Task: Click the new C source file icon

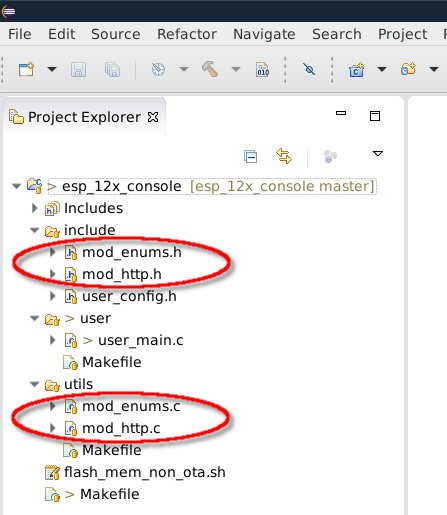Action: [356, 70]
